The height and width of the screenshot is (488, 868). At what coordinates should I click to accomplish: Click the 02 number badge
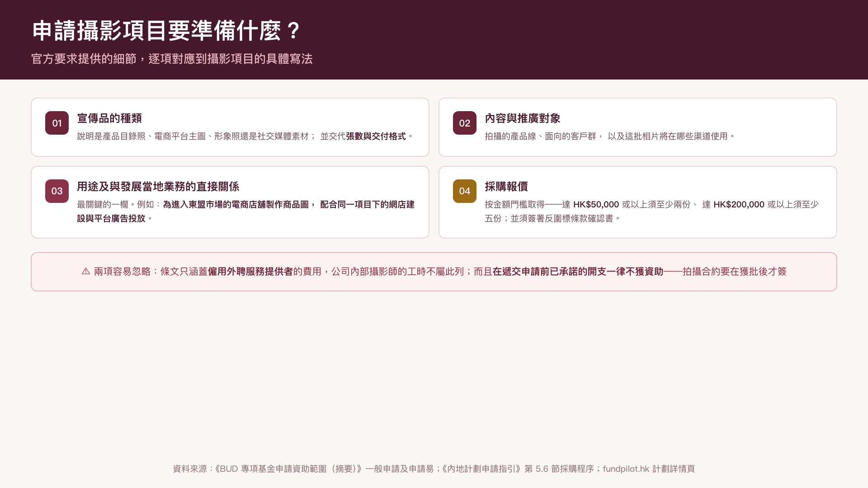pyautogui.click(x=465, y=123)
